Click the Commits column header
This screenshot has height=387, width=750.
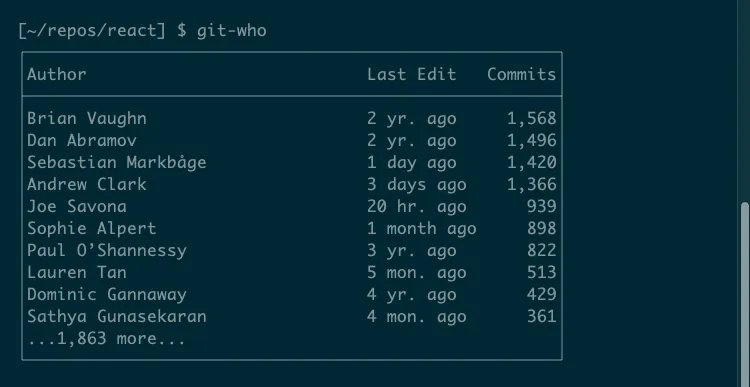521,74
